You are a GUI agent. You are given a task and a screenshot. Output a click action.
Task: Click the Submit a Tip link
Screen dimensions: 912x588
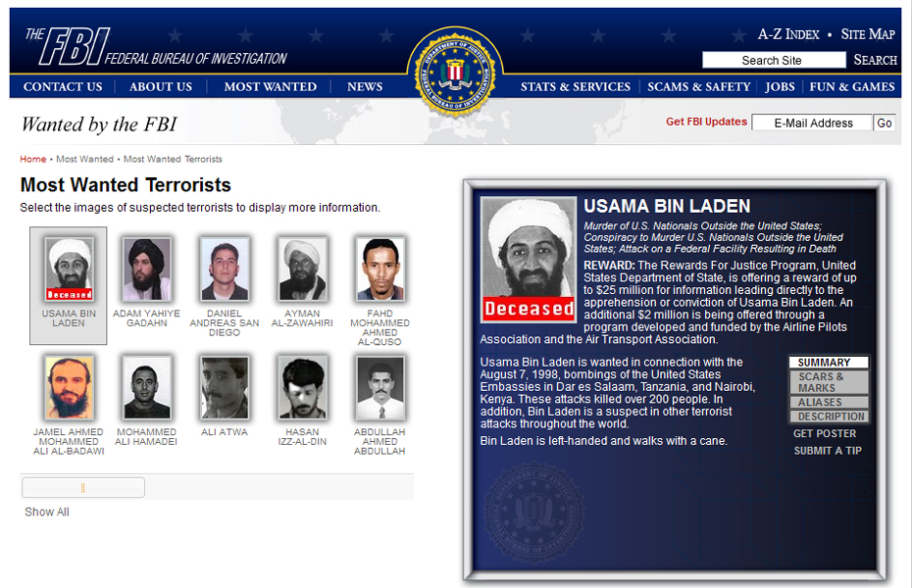828,451
